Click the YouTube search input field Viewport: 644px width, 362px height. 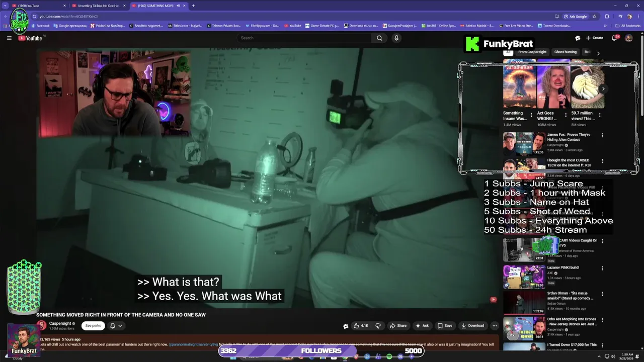coord(305,38)
